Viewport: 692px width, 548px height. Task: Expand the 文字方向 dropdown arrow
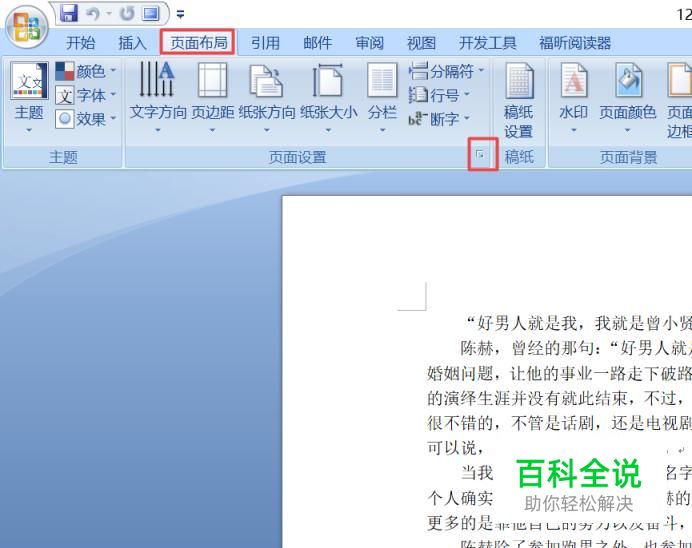tap(158, 130)
